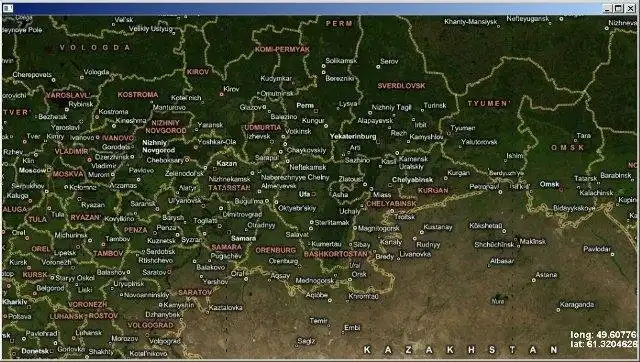Click the Ul'yanovsk city label
This screenshot has height=362, width=640.
pyautogui.click(x=185, y=200)
